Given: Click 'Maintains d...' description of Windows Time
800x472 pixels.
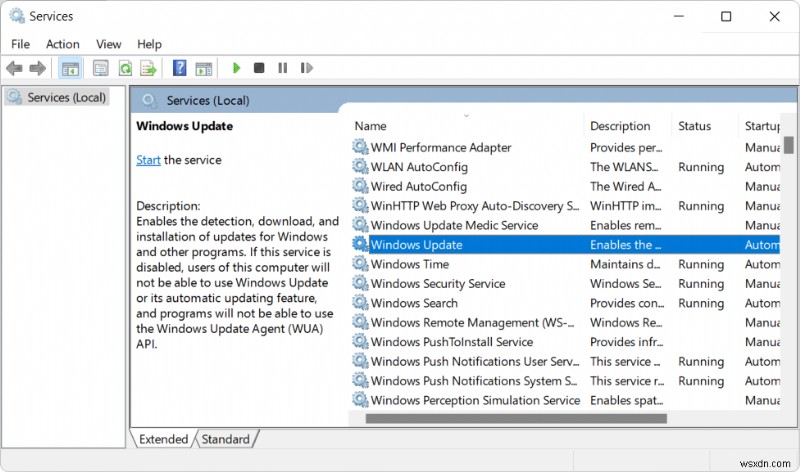Looking at the screenshot, I should 625,264.
